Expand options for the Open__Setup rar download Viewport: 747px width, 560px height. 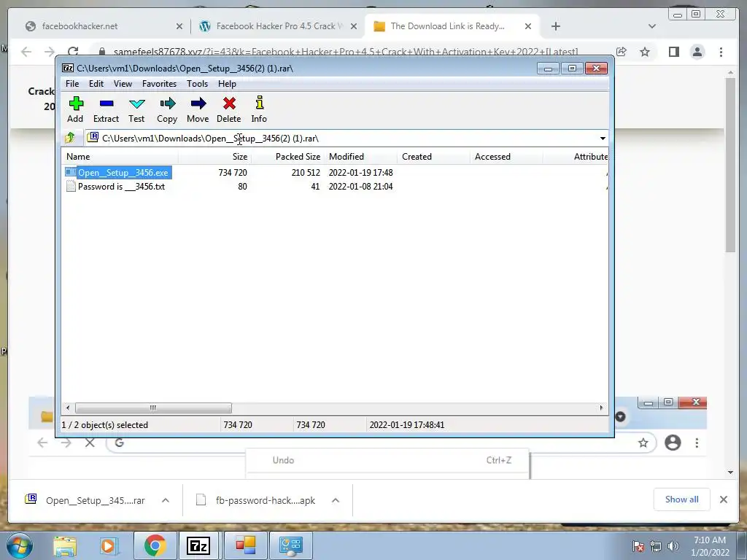[166, 500]
